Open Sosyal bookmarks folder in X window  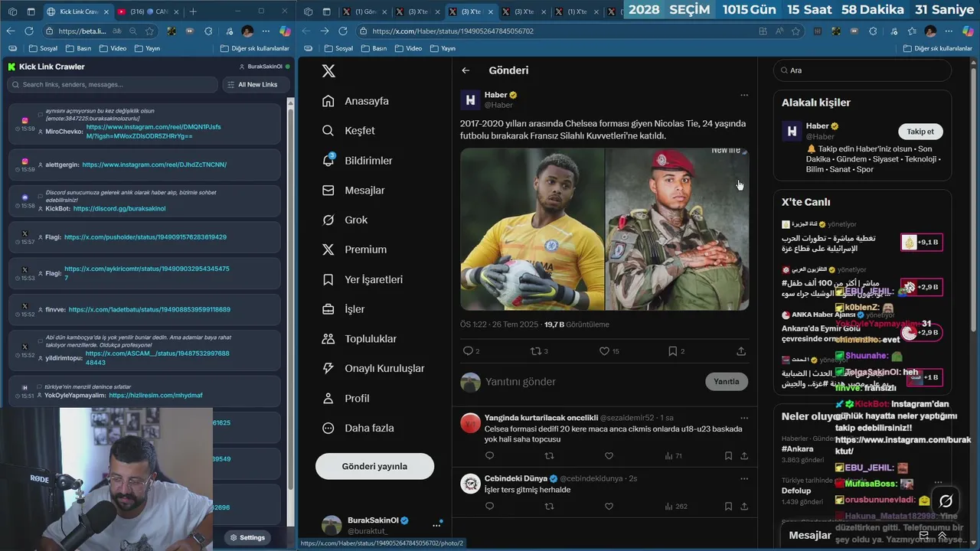pyautogui.click(x=339, y=48)
